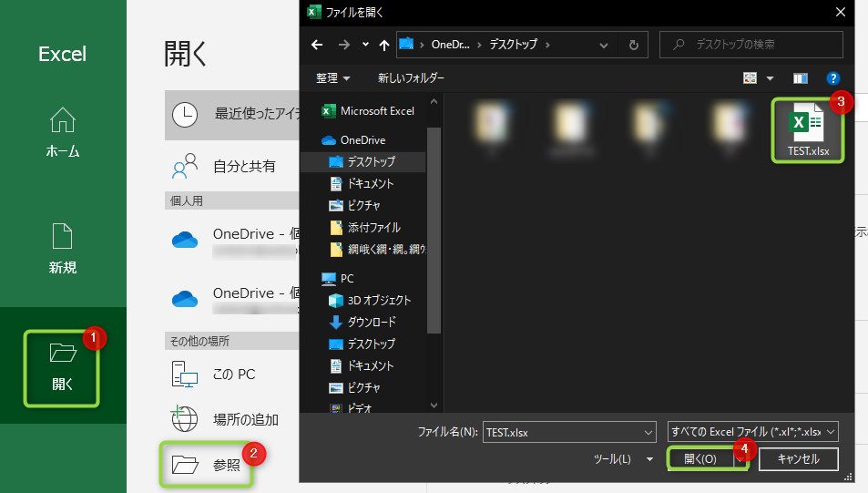Toggle the preview pane

801,78
